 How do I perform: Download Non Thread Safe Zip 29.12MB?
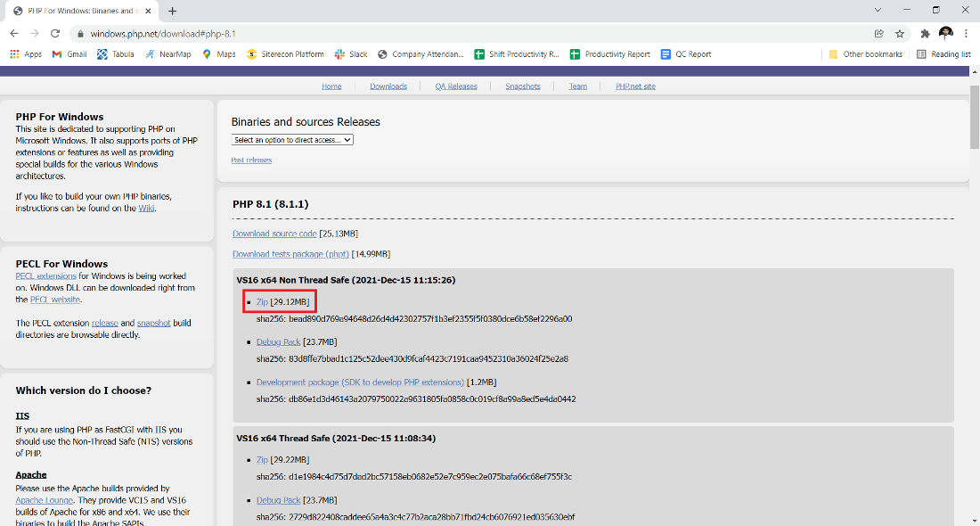pos(262,302)
